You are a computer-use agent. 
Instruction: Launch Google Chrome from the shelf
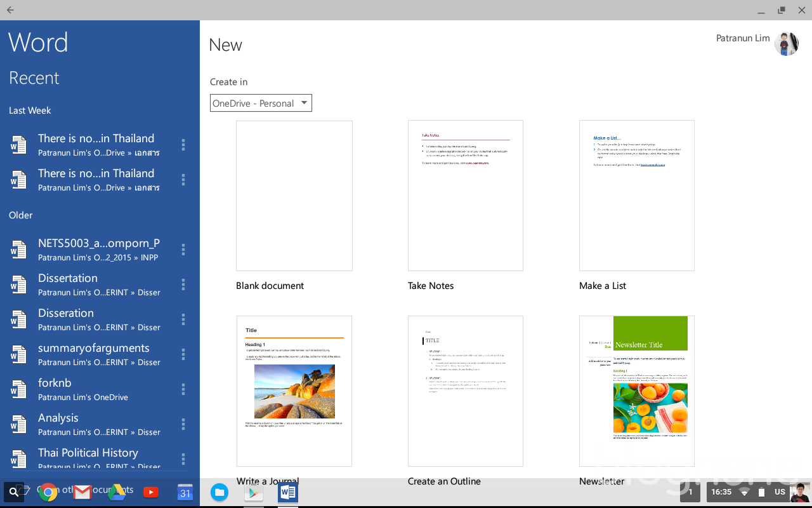point(48,492)
